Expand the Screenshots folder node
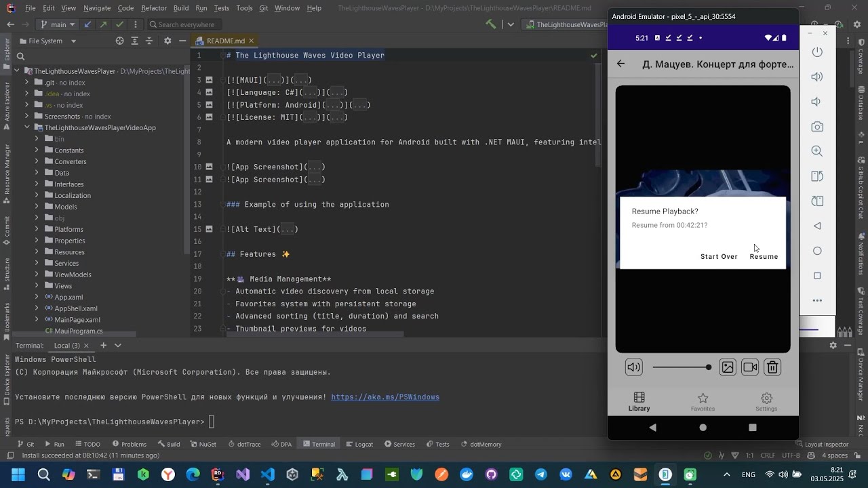The image size is (868, 488). pyautogui.click(x=26, y=117)
